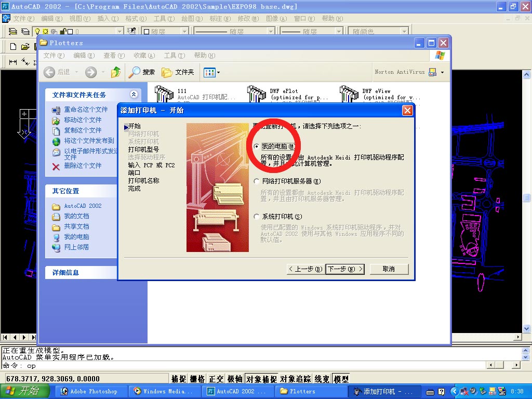The height and width of the screenshot is (399, 532).
Task: Click the AutoCAD Layers manager icon
Action: tap(12, 32)
